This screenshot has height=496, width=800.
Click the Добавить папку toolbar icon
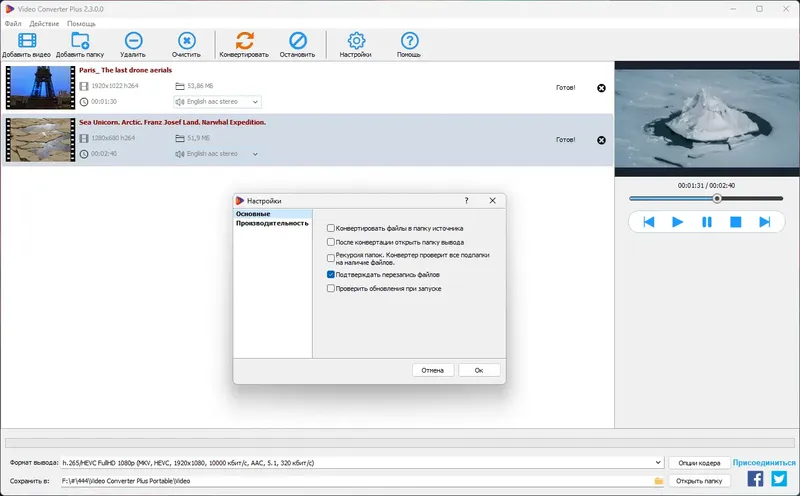[80, 40]
